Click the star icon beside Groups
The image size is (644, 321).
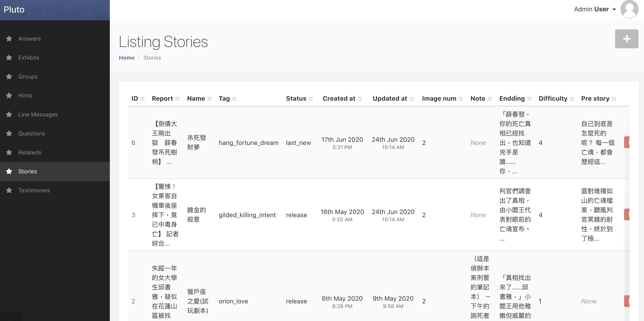[x=9, y=77]
